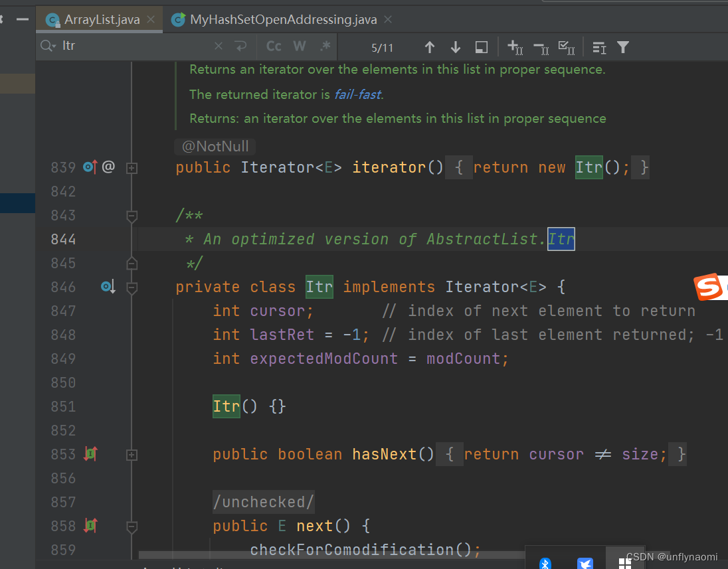Click highlighted Itr in iterator() return

point(589,167)
